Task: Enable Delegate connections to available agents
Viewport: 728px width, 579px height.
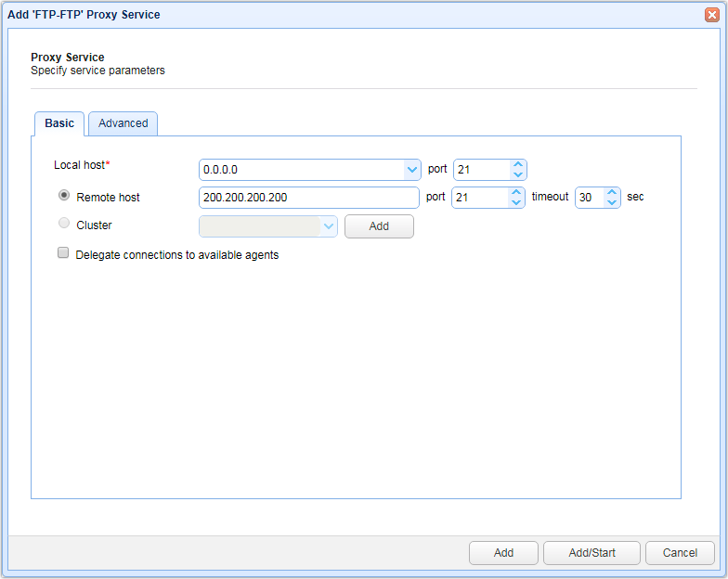Action: [x=63, y=252]
